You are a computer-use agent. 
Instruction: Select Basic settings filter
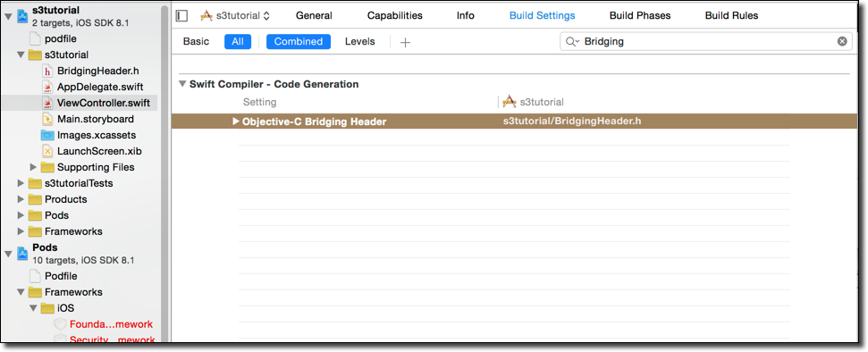coord(197,41)
